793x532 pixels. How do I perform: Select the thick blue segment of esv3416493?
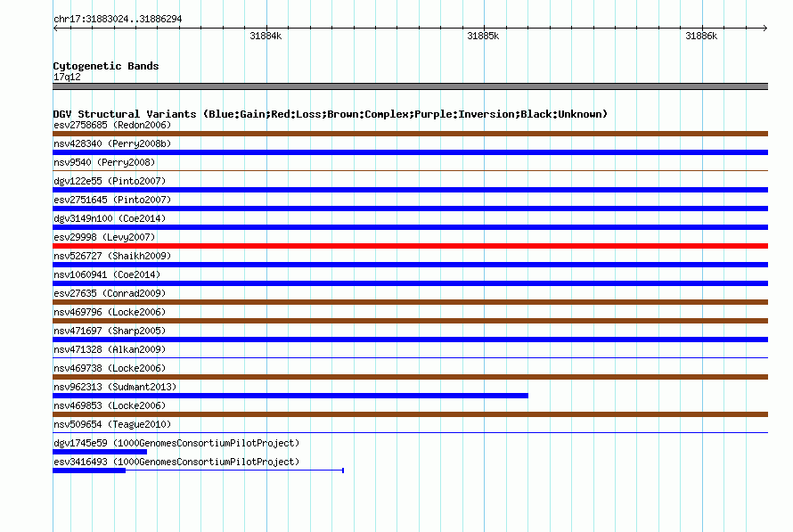point(89,471)
